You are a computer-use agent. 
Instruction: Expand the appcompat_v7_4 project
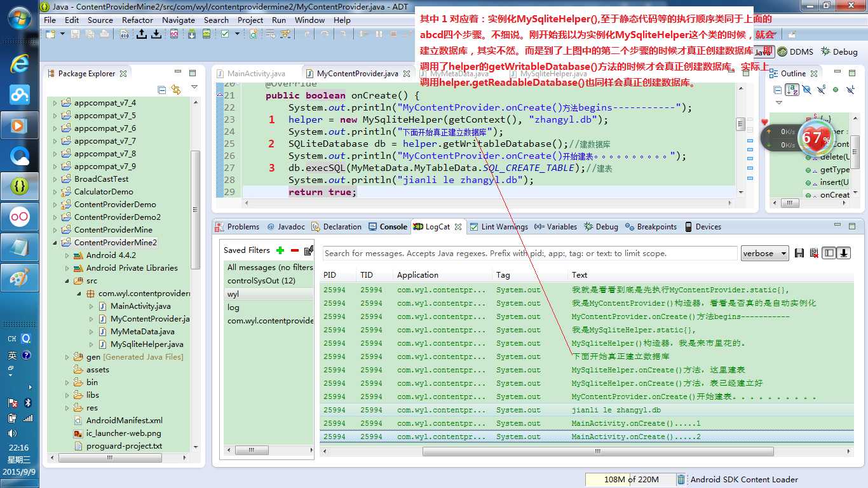pos(55,103)
